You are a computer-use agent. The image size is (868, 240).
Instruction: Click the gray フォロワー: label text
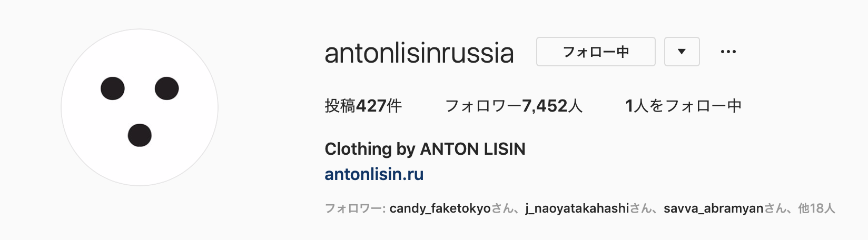point(356,208)
